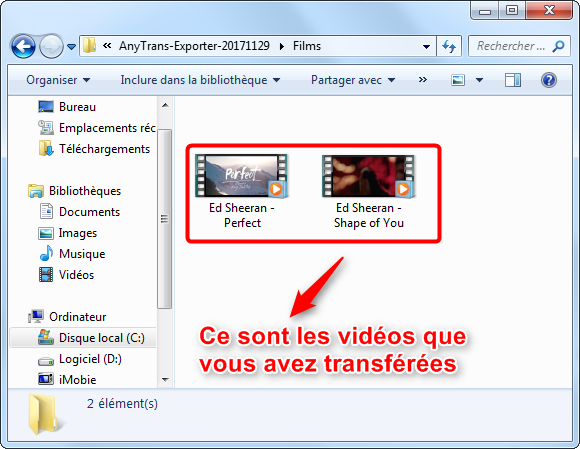Click the greyed Forward arrow button
The width and height of the screenshot is (580, 449).
tap(51, 47)
